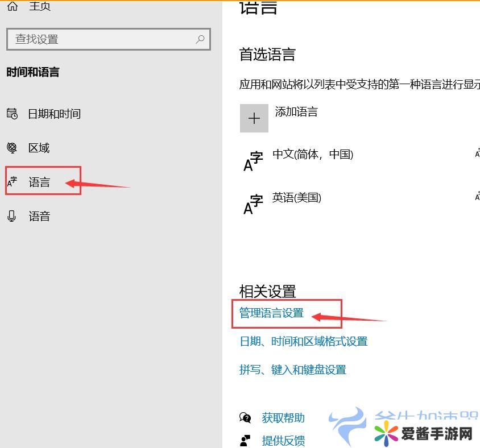Click the Home house icon
480x448 pixels.
coord(12,6)
